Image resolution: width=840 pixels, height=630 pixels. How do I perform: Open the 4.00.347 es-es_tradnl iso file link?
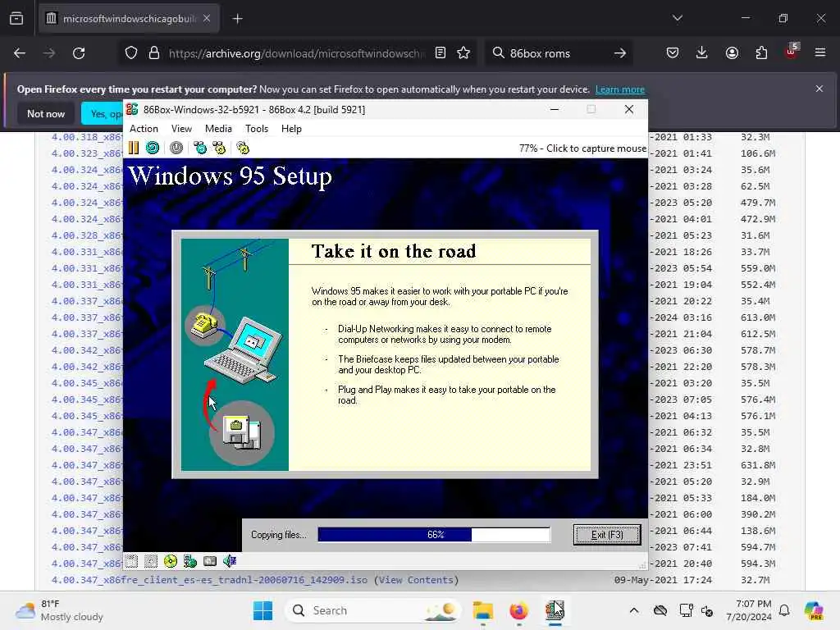(209, 580)
